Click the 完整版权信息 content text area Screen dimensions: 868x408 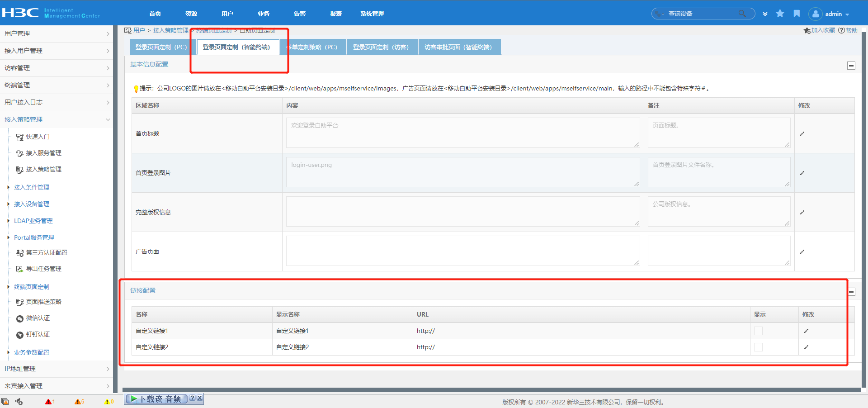click(463, 212)
